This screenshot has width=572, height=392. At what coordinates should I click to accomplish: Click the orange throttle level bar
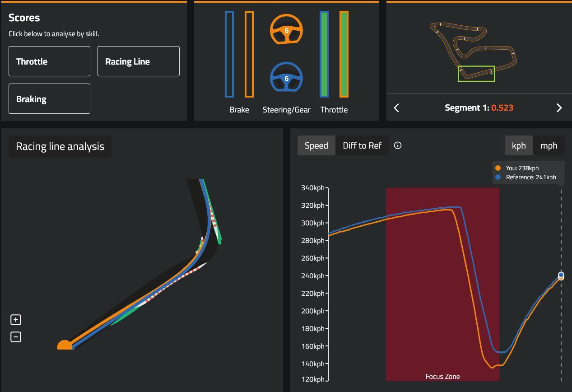(x=344, y=54)
